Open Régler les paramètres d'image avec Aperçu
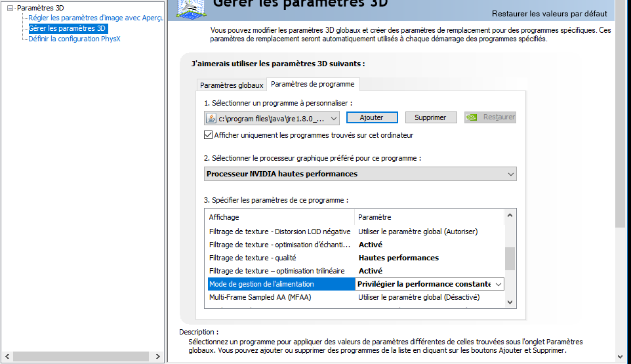The image size is (631, 364). 96,18
